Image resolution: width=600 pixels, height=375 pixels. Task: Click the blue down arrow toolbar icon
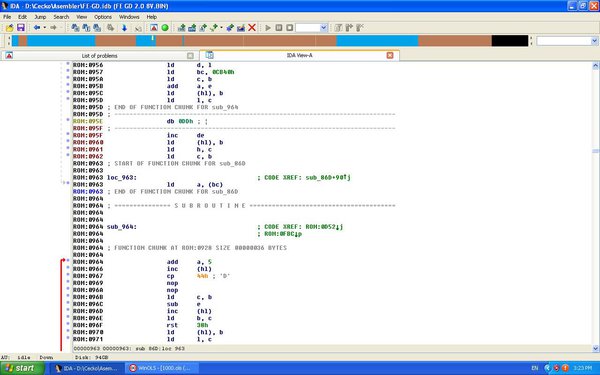124,28
